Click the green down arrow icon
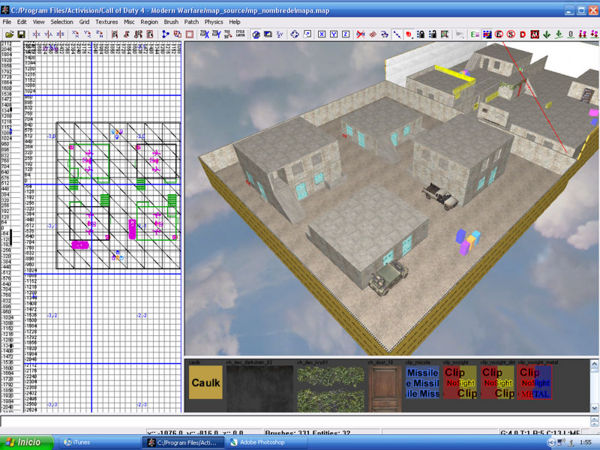Image resolution: width=600 pixels, height=450 pixels. (547, 34)
